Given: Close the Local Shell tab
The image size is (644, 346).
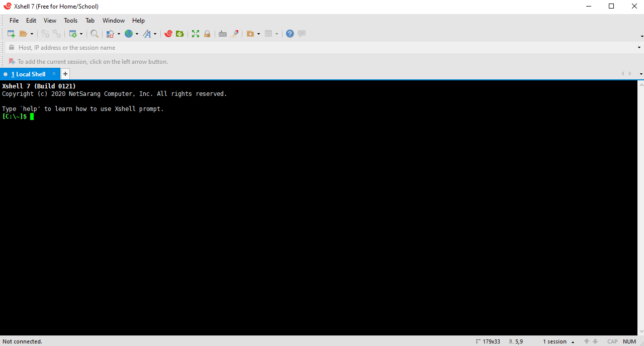Looking at the screenshot, I should (x=54, y=74).
